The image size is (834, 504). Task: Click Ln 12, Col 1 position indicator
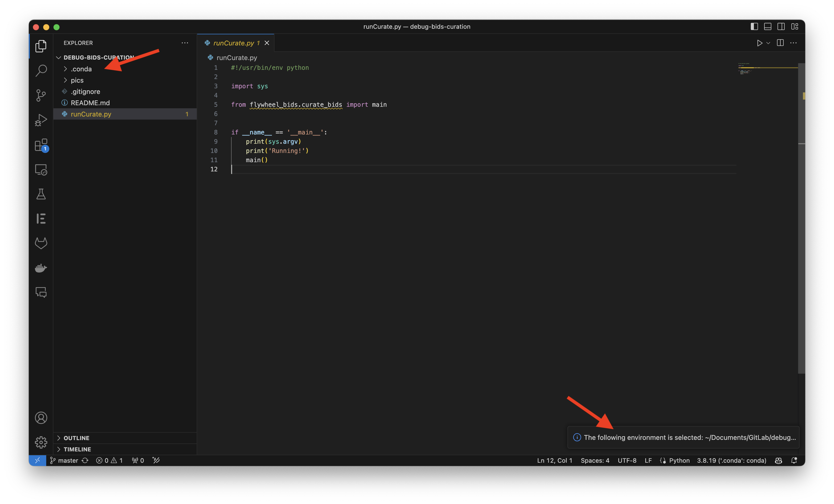point(554,460)
